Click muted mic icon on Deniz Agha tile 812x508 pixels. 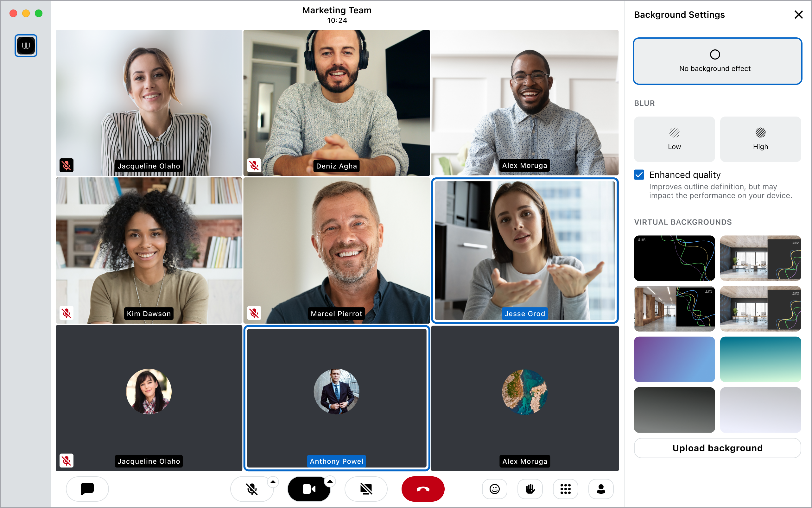pyautogui.click(x=254, y=165)
